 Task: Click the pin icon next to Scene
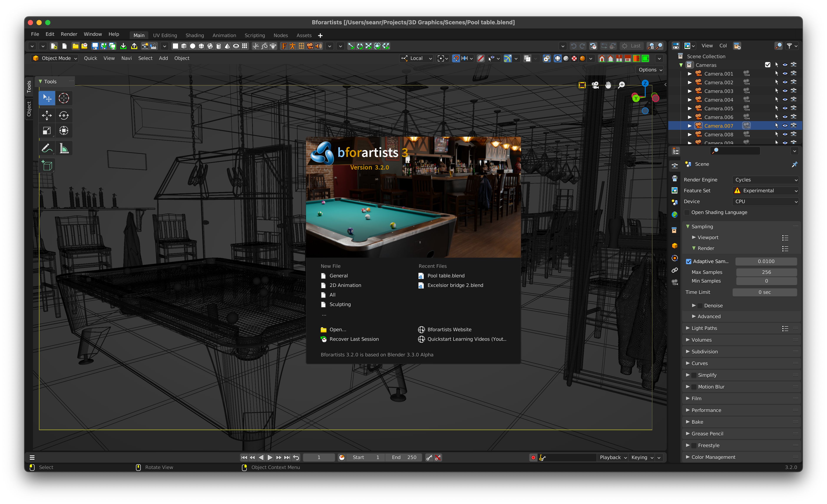coord(794,164)
